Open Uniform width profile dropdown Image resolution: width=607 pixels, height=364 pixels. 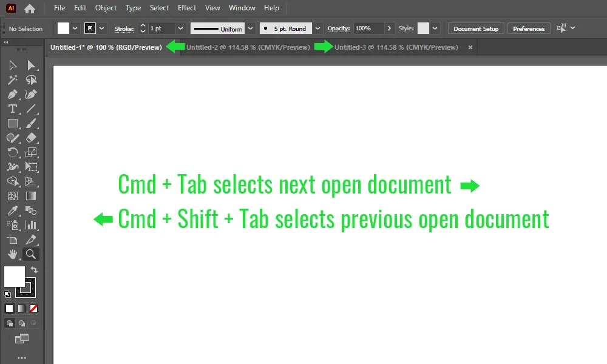tap(251, 29)
